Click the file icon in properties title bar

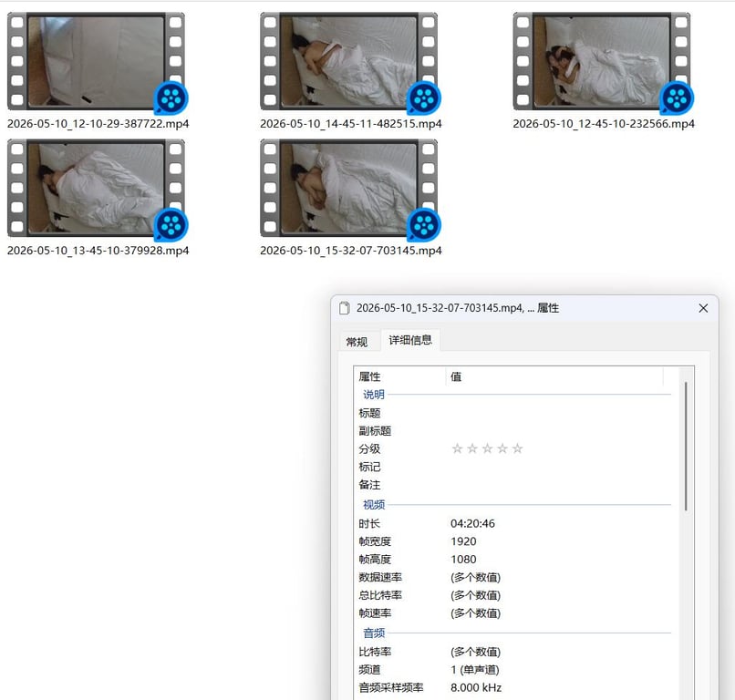click(x=345, y=308)
